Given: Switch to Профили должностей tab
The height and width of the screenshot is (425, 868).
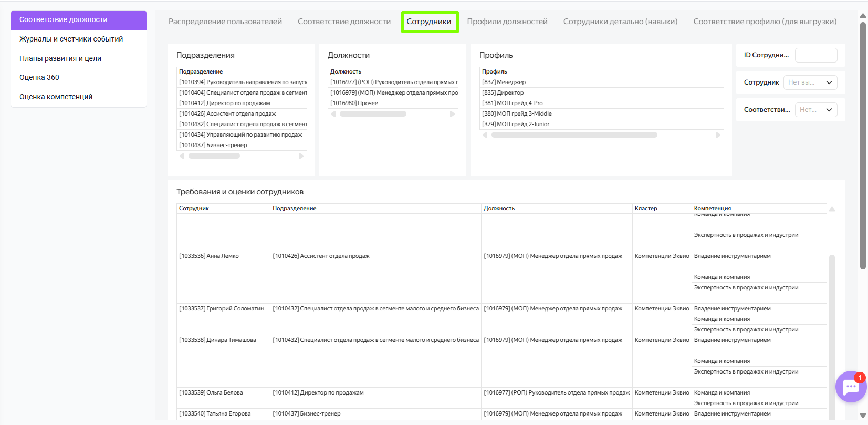Looking at the screenshot, I should (x=507, y=22).
